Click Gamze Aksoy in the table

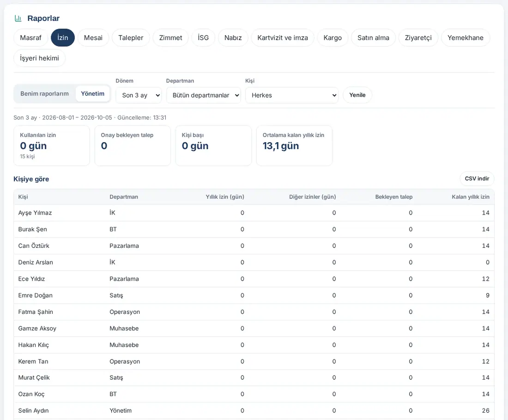37,328
